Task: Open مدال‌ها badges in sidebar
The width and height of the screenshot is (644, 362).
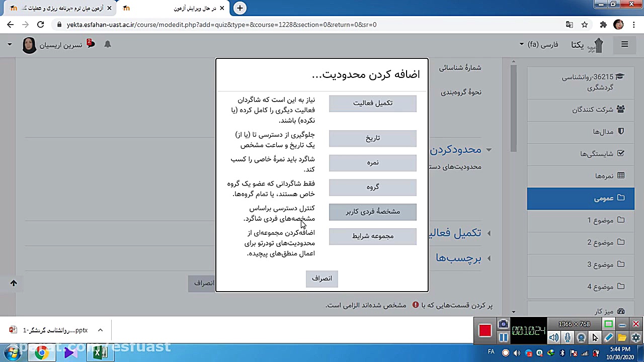Action: coord(581,131)
